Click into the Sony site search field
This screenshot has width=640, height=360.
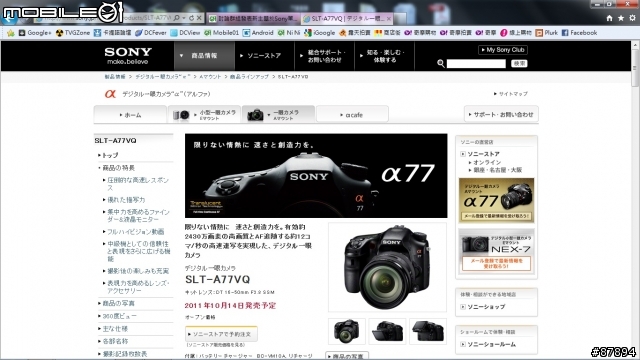pos(476,64)
